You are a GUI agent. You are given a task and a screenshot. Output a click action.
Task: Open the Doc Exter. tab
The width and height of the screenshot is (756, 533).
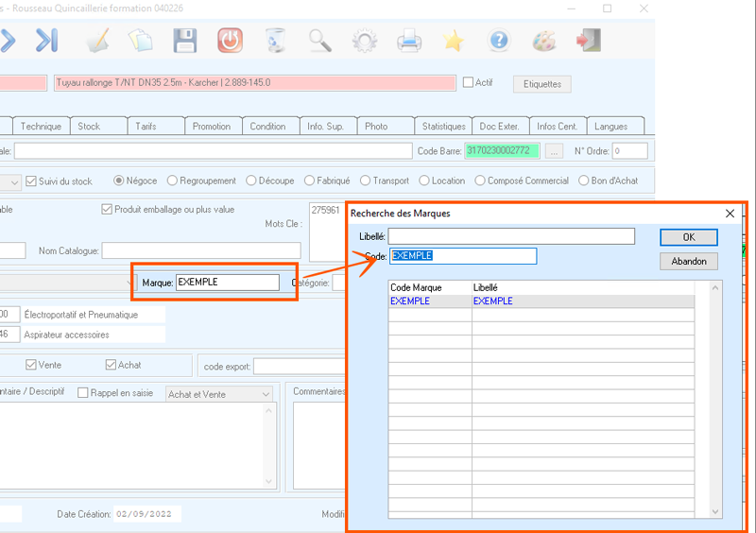coord(499,127)
